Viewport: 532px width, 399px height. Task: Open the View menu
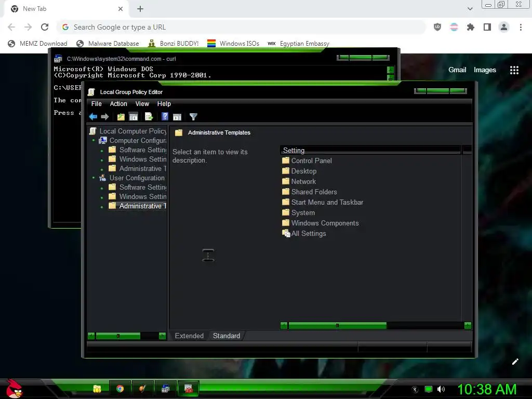pyautogui.click(x=142, y=104)
